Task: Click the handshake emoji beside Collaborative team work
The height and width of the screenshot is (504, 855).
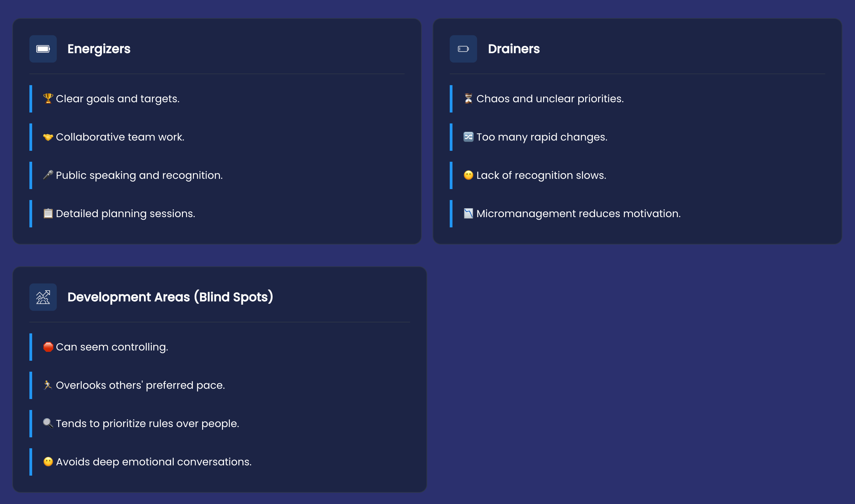Action: click(x=48, y=137)
